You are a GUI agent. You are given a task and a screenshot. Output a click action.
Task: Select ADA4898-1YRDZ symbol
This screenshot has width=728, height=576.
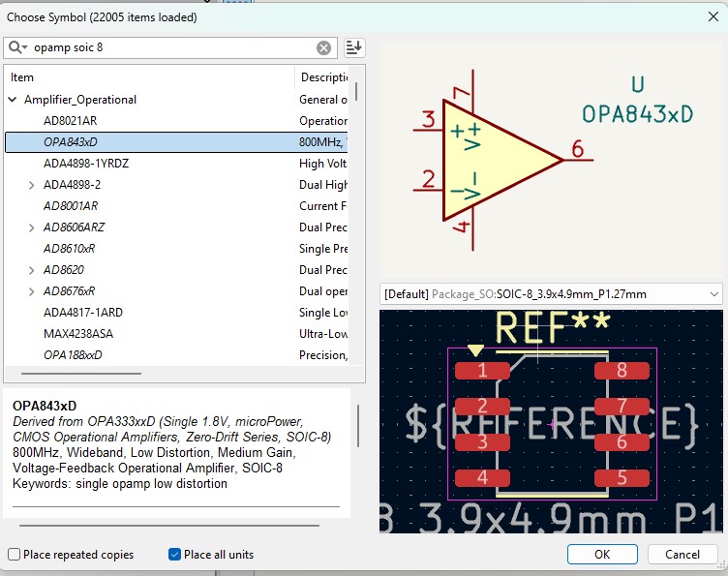tap(86, 164)
